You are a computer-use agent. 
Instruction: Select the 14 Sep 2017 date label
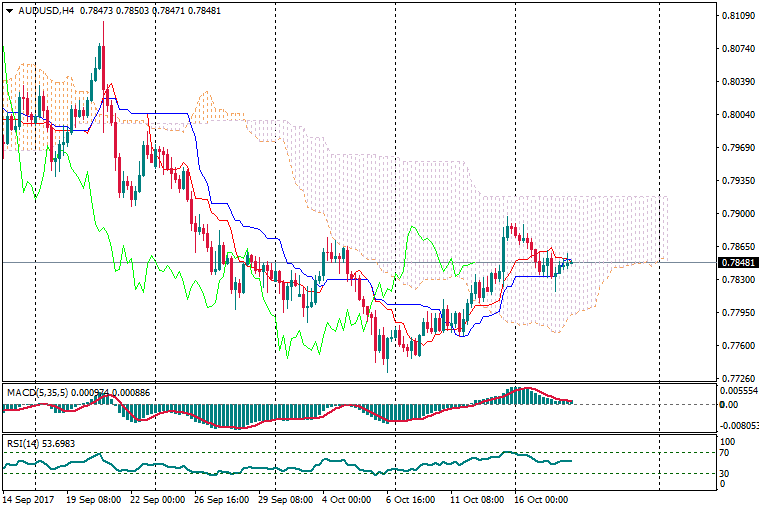coord(28,498)
